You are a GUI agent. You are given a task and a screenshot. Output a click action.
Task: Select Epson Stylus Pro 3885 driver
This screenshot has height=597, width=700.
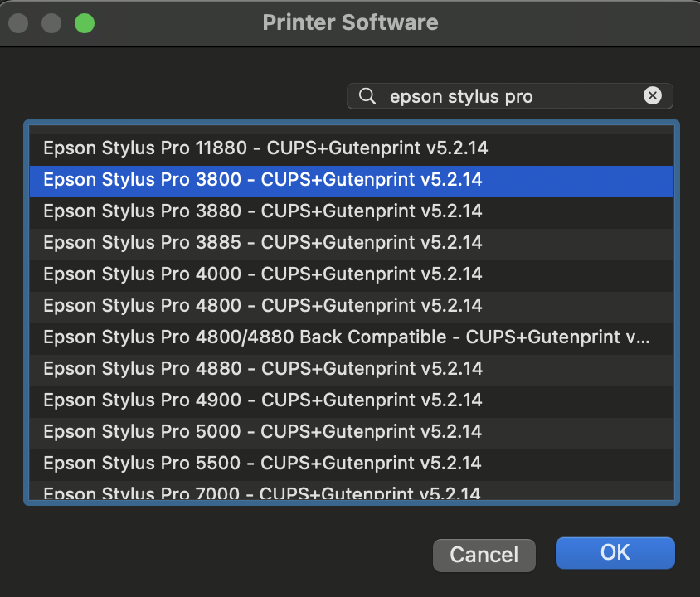click(x=352, y=243)
